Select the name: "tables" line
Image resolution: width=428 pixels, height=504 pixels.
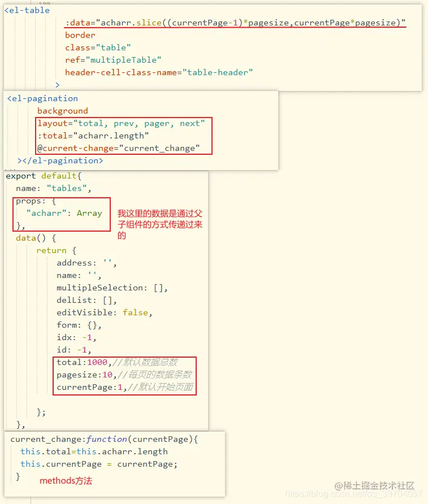[54, 188]
